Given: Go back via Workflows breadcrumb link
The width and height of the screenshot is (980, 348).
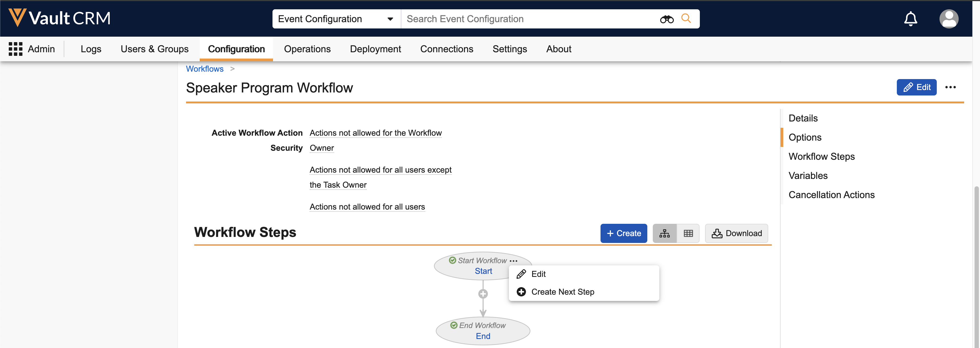Looking at the screenshot, I should pos(205,69).
